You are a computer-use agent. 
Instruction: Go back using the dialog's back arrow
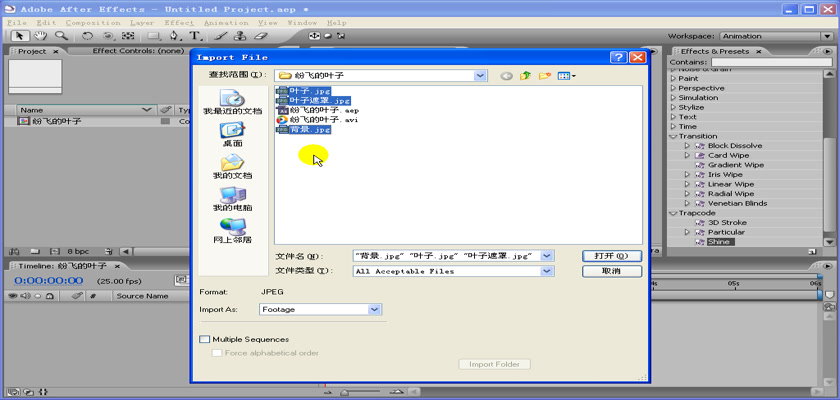[x=506, y=76]
